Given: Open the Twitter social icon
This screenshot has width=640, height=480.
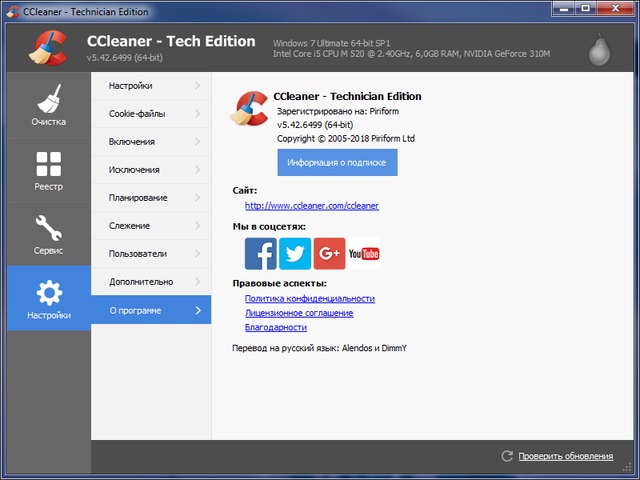Looking at the screenshot, I should 295,254.
